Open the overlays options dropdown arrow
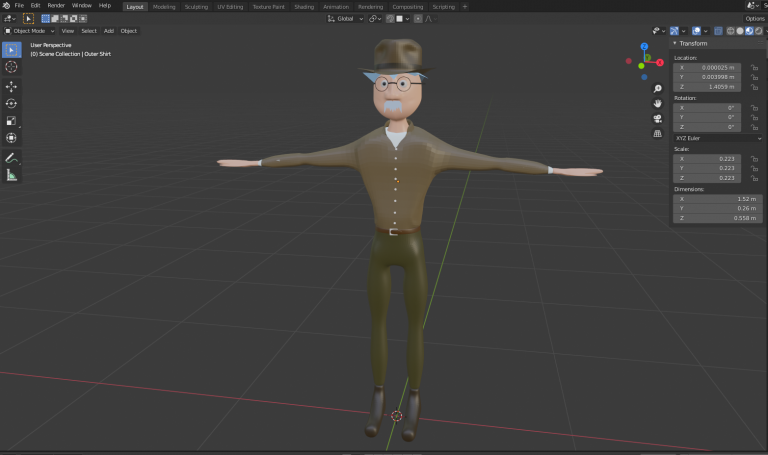 [705, 31]
